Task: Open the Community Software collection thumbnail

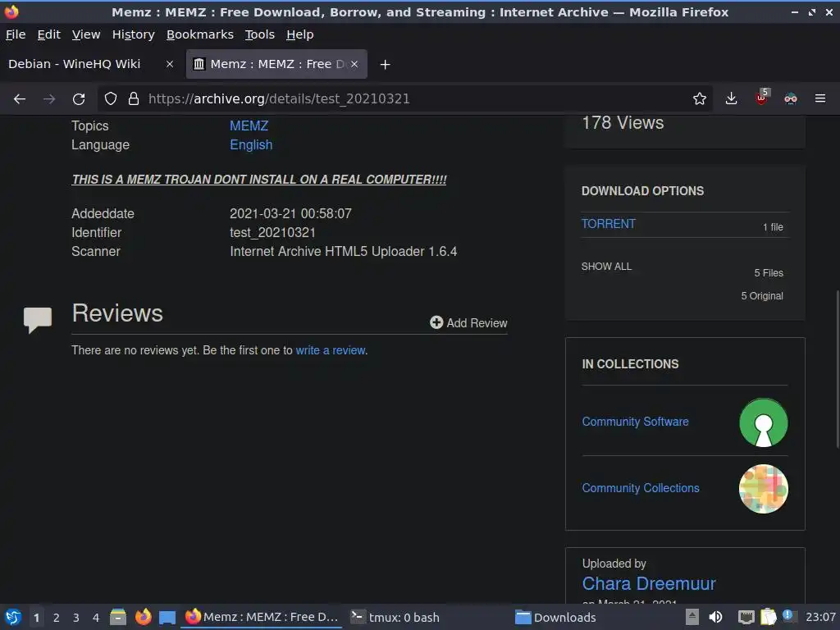Action: 764,422
